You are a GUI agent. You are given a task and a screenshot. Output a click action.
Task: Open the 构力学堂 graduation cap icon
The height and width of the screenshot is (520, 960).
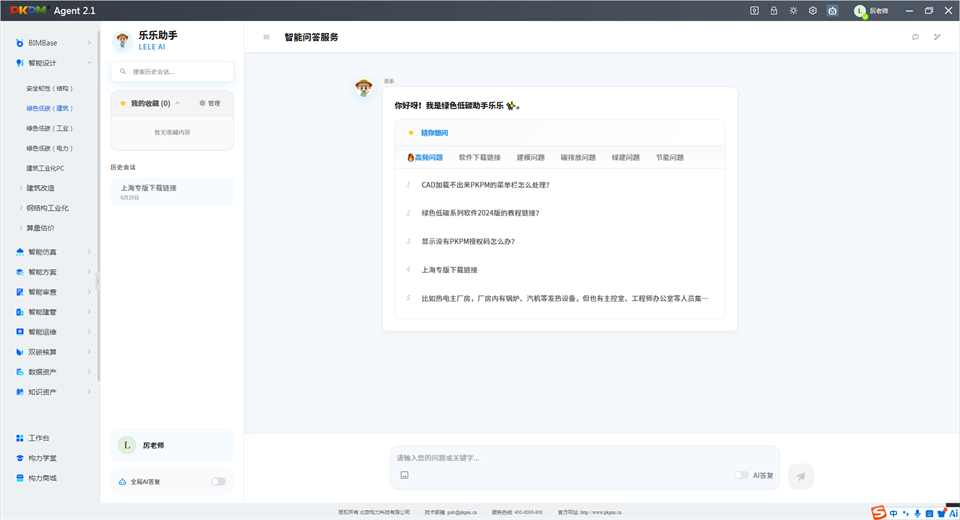[20, 458]
